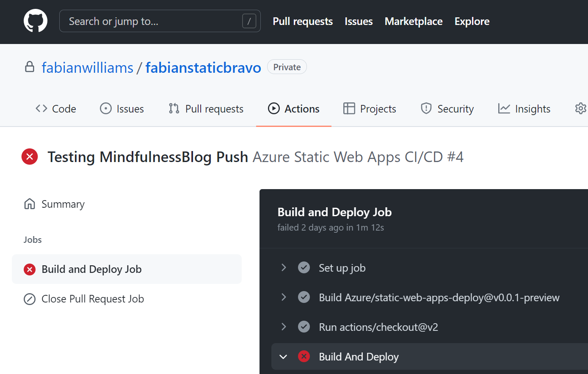Click the Summary home icon
This screenshot has width=588, height=374.
point(30,204)
